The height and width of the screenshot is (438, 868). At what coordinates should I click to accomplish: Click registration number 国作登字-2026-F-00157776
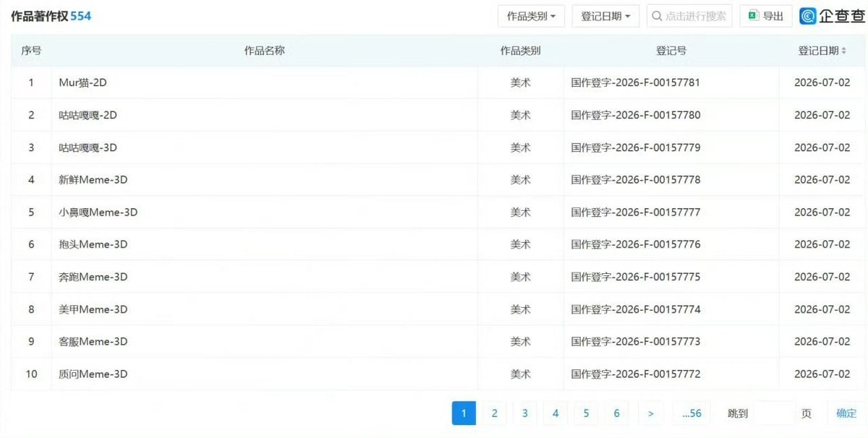point(636,244)
